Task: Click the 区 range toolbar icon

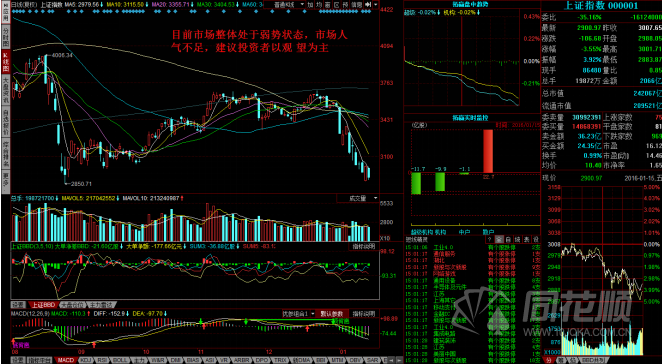Action: coord(337,4)
